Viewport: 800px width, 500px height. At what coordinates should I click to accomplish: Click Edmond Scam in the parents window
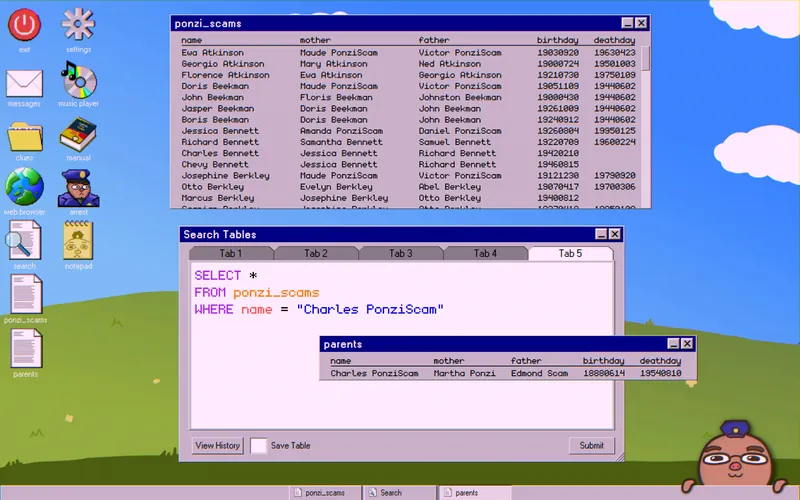(x=539, y=373)
